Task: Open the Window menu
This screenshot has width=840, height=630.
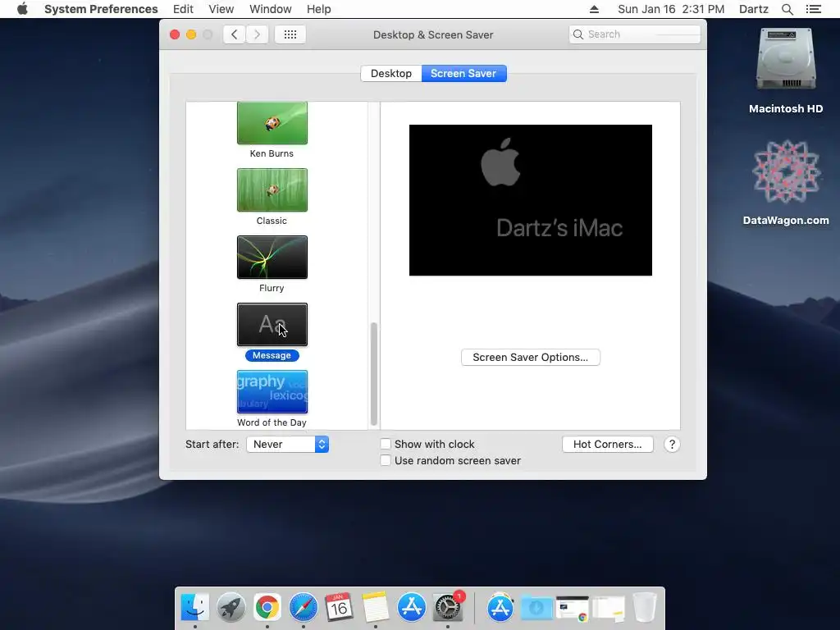Action: click(x=271, y=9)
